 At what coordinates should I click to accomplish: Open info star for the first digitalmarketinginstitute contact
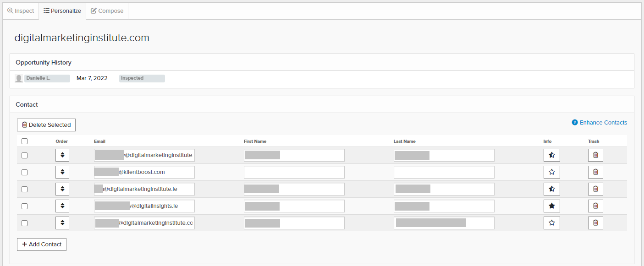tap(551, 155)
